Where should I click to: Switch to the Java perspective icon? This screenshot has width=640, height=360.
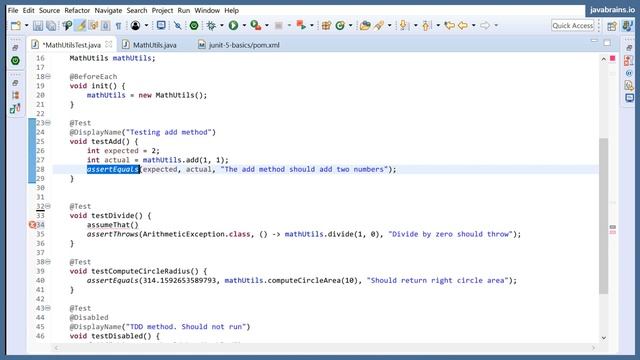628,26
